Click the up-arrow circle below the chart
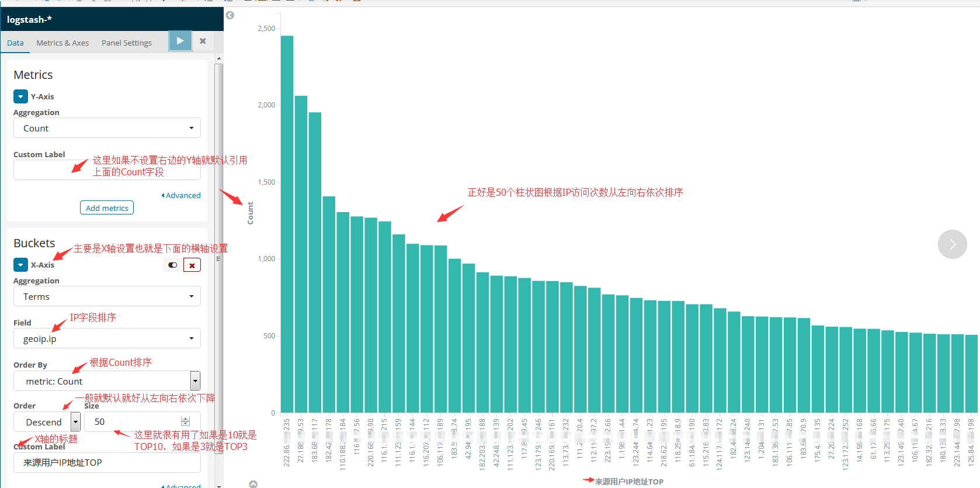This screenshot has width=980, height=488. pos(253,484)
